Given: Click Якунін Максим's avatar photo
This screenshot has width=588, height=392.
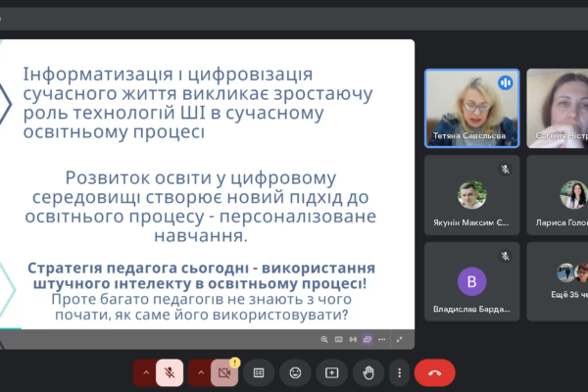Looking at the screenshot, I should (x=471, y=195).
